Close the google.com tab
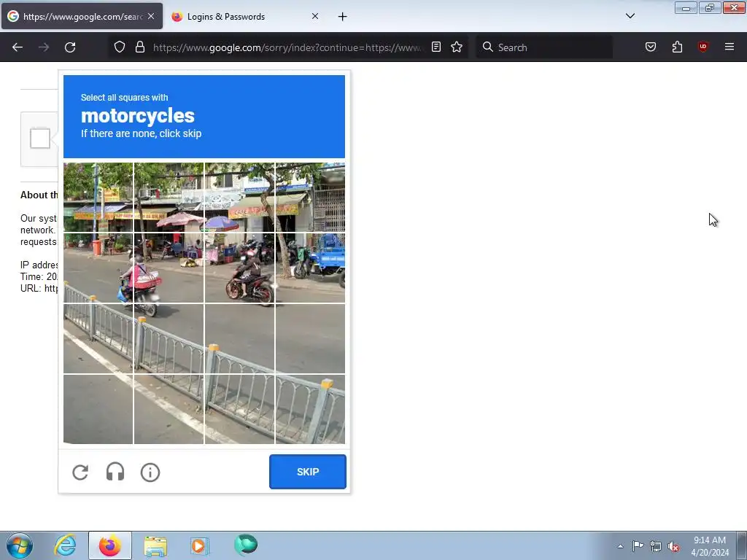Screen dimensions: 747x560 click(151, 16)
